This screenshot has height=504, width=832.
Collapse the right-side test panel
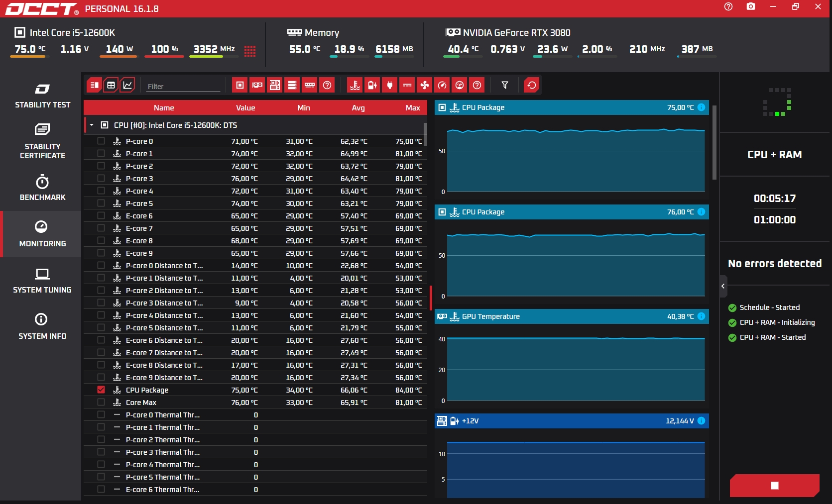pos(723,286)
